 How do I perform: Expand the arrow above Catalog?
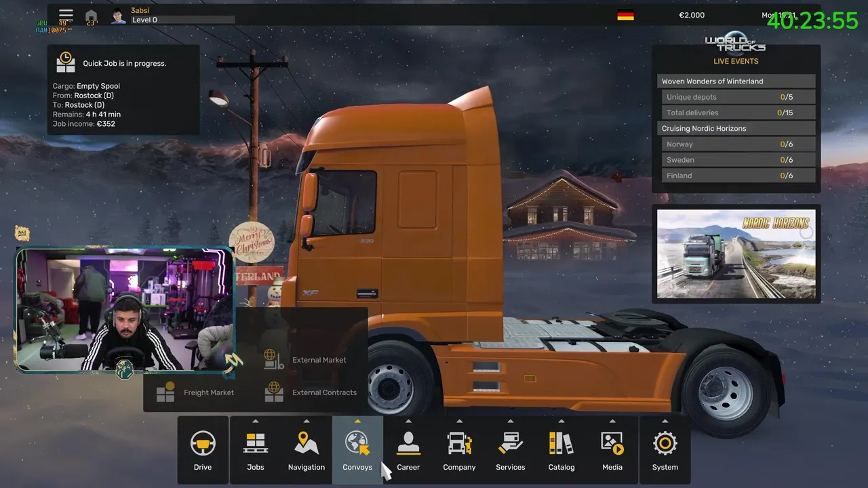[x=561, y=421]
